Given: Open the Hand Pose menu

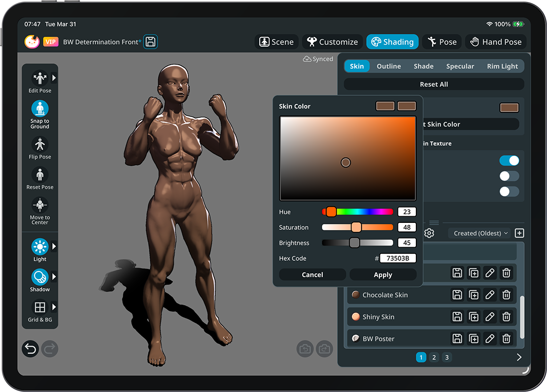Looking at the screenshot, I should (495, 42).
